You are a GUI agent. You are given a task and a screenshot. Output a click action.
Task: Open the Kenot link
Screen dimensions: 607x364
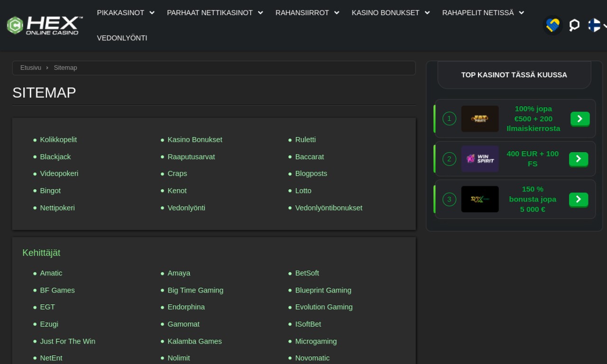pos(177,191)
